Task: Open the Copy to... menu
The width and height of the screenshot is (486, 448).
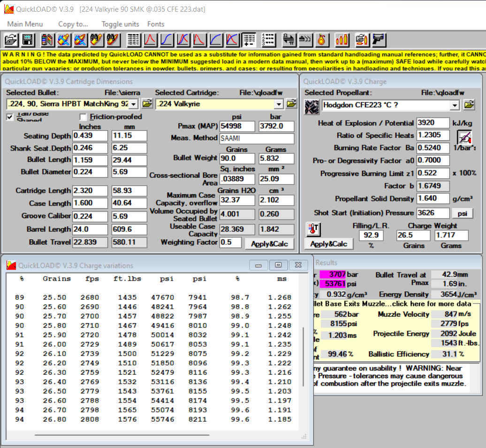Action: pos(73,24)
